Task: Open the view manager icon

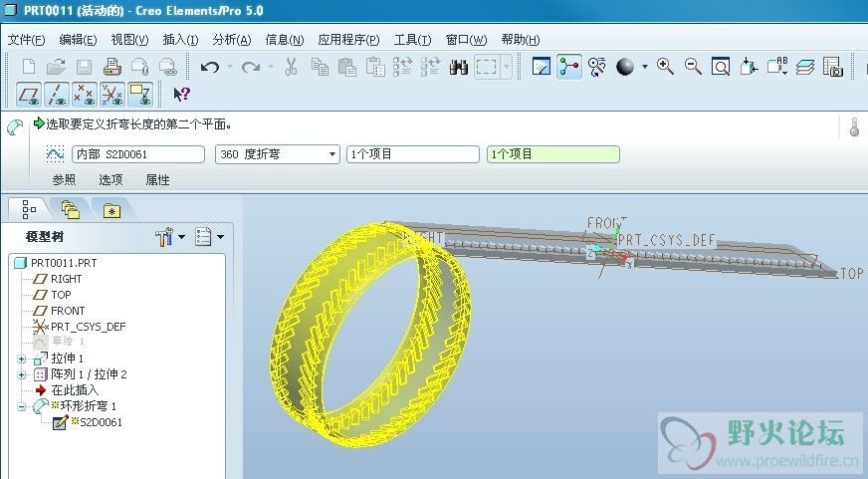Action: [x=832, y=67]
